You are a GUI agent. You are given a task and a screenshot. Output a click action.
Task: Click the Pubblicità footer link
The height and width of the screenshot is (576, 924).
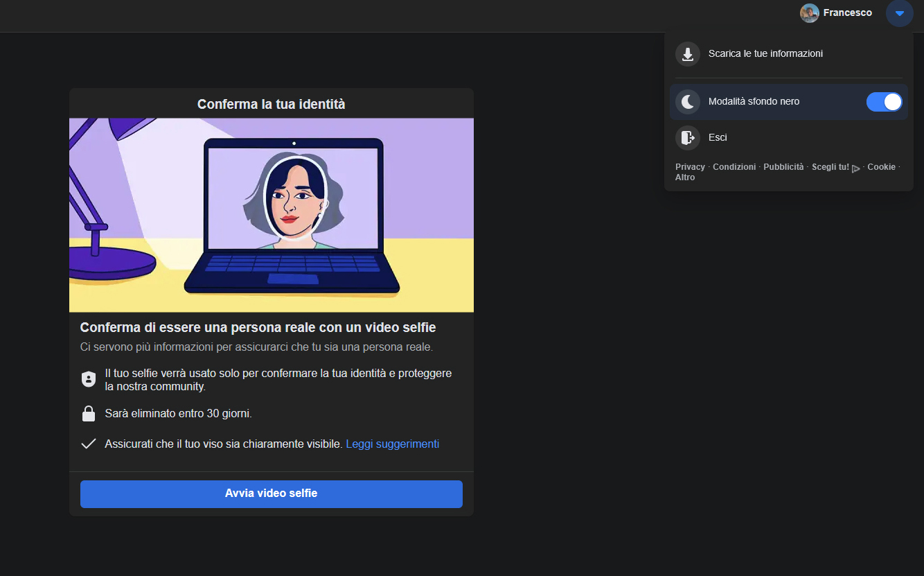[x=783, y=167]
